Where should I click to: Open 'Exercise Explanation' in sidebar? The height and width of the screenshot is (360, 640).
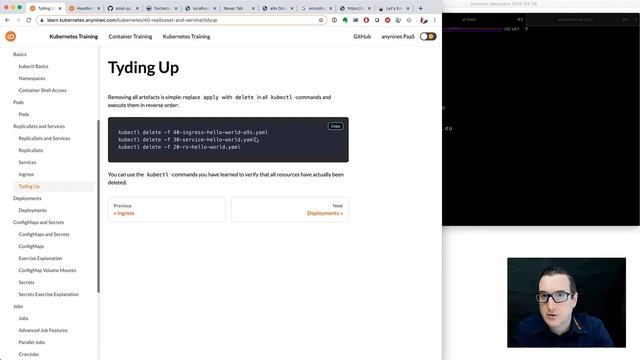pos(40,258)
